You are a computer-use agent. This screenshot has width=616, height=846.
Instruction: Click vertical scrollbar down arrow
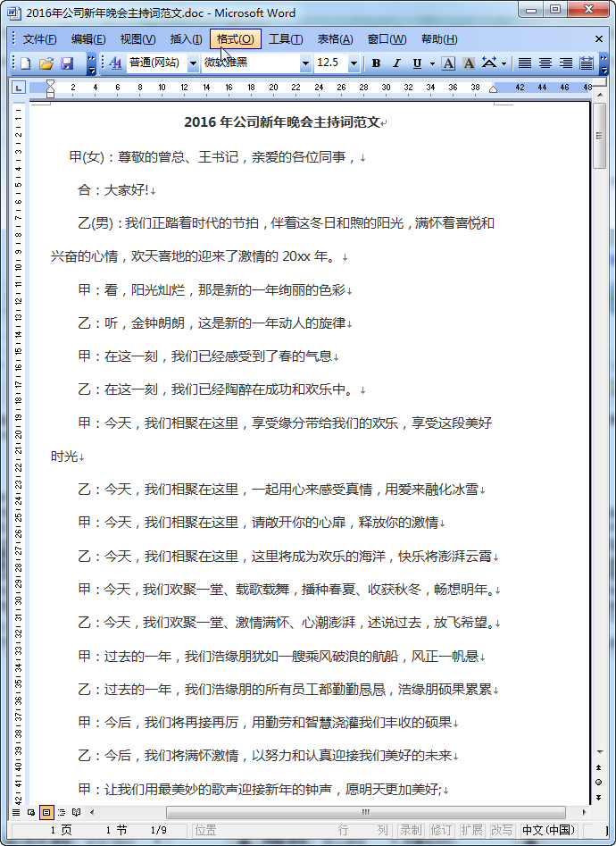click(599, 751)
